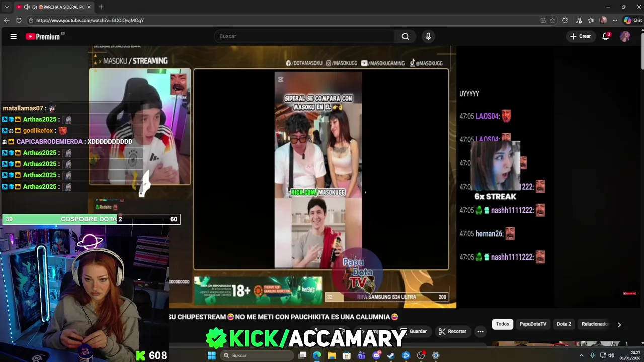Select the Dota 2 filter chip
This screenshot has height=362, width=644.
tap(564, 324)
